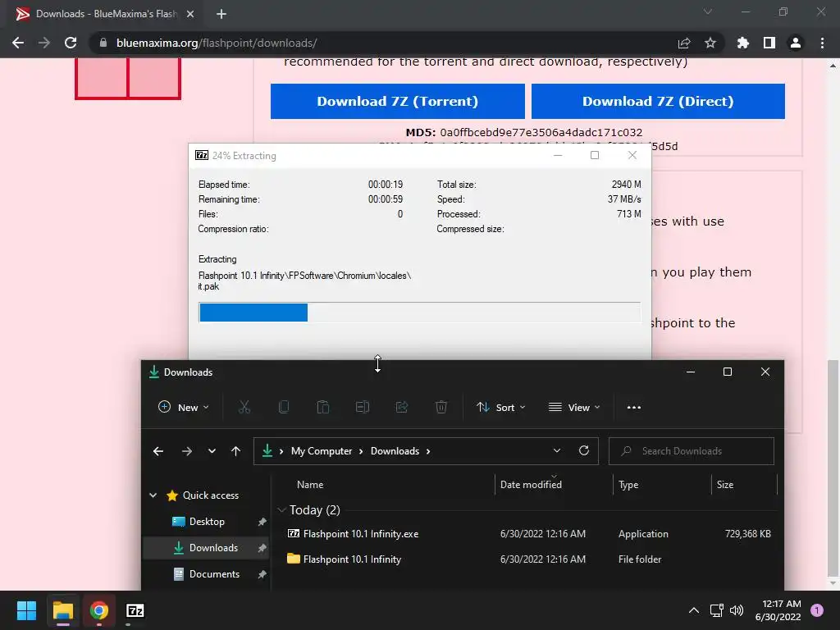
Task: Refresh the Downloads folder view
Action: (x=584, y=450)
